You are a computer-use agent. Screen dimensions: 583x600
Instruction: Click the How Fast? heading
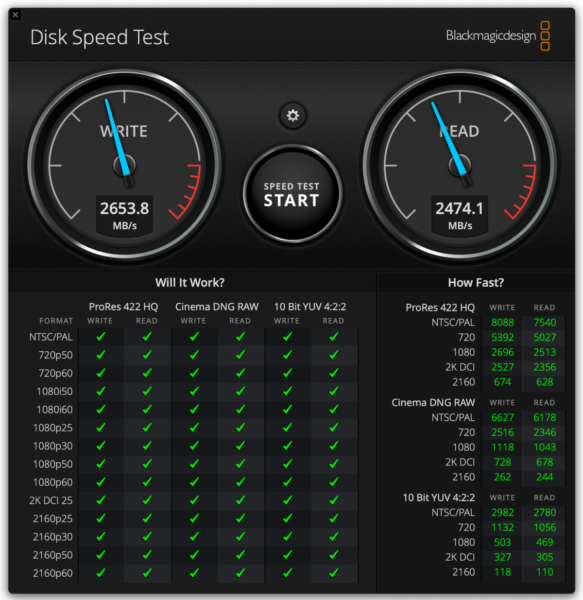476,283
